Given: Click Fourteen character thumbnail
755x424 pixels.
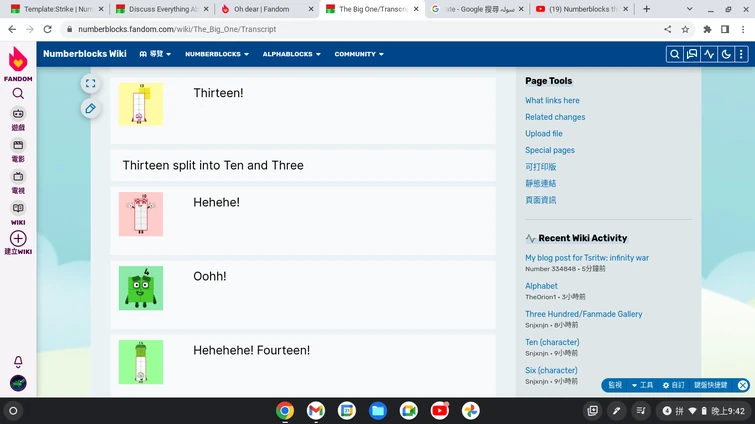Looking at the screenshot, I should click(x=141, y=362).
